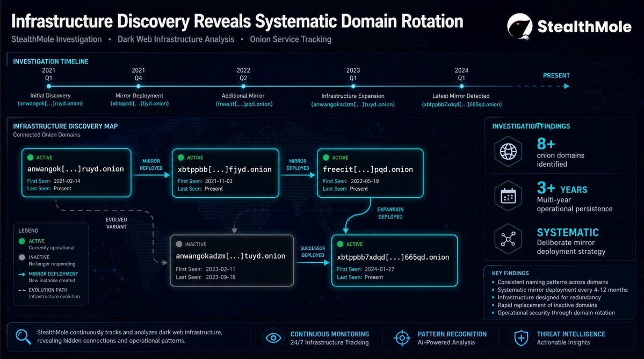Click the Onion Service Tracking subtitle

click(291, 39)
